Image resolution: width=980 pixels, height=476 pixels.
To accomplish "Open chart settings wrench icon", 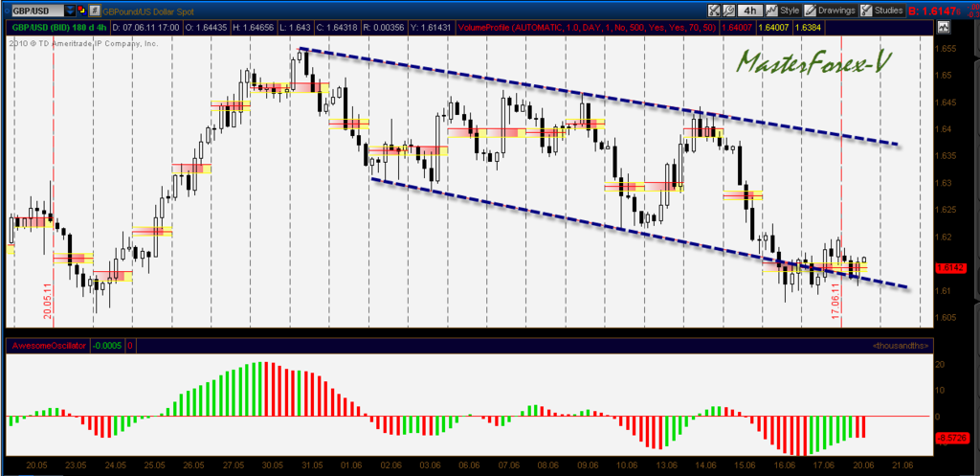I will pyautogui.click(x=728, y=11).
